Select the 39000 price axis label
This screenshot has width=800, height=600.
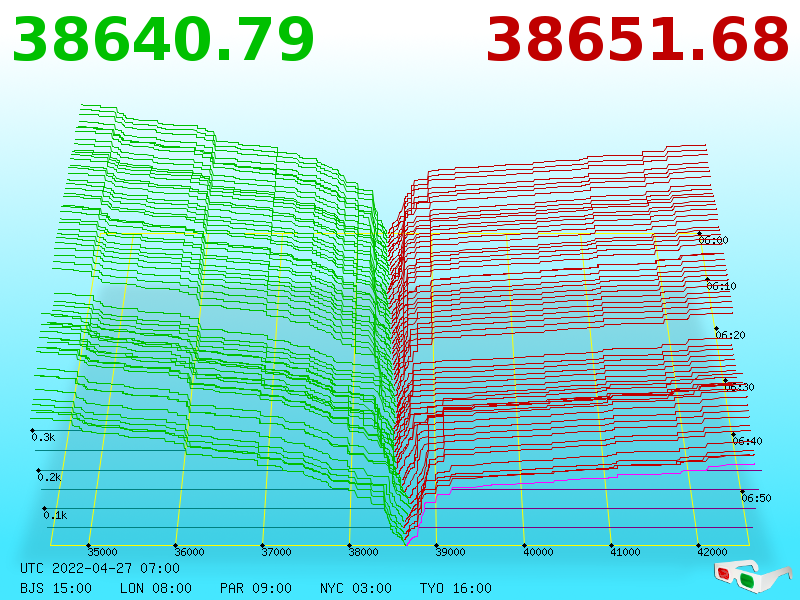click(450, 552)
